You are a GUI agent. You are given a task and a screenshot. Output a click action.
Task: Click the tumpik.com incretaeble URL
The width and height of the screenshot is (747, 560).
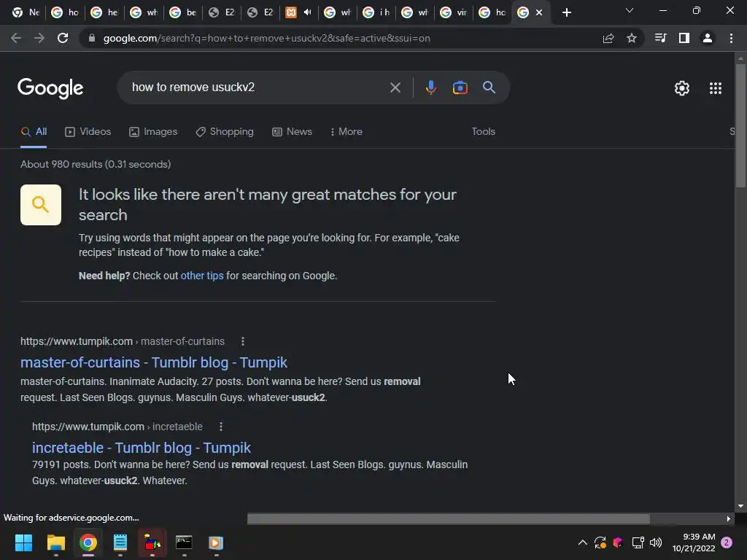[x=117, y=427]
